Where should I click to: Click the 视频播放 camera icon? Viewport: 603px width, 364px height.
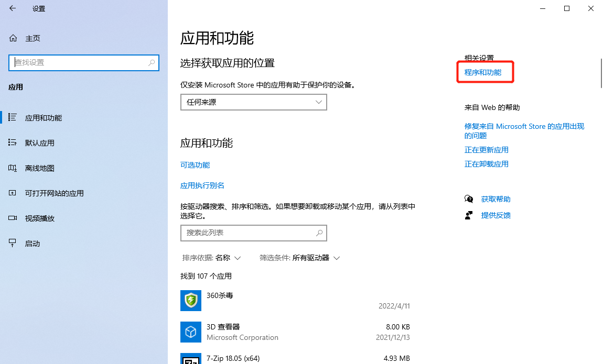click(x=12, y=218)
